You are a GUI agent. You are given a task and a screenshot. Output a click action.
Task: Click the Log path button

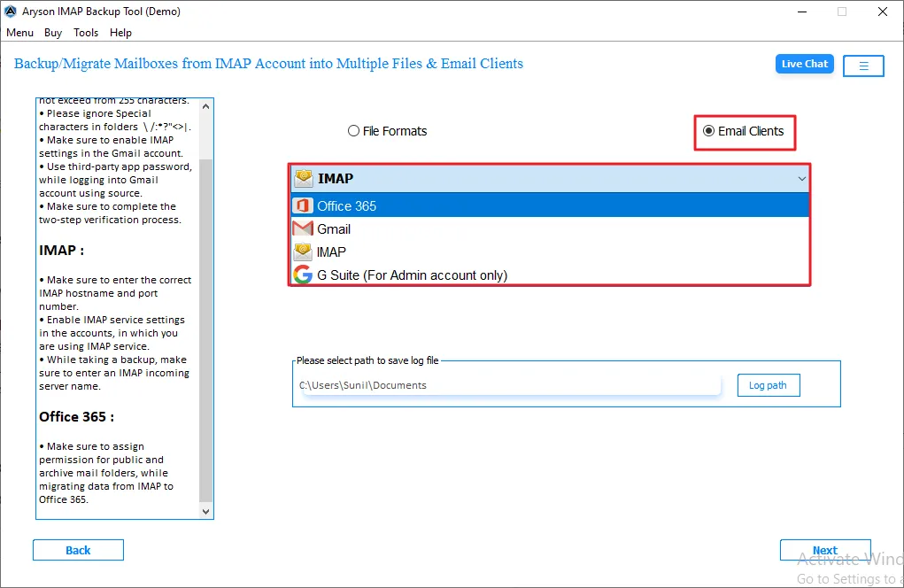pyautogui.click(x=769, y=385)
